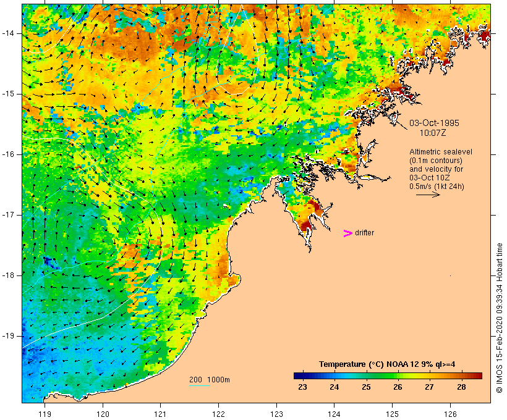Click the '-15' latitude axis label

coord(8,94)
